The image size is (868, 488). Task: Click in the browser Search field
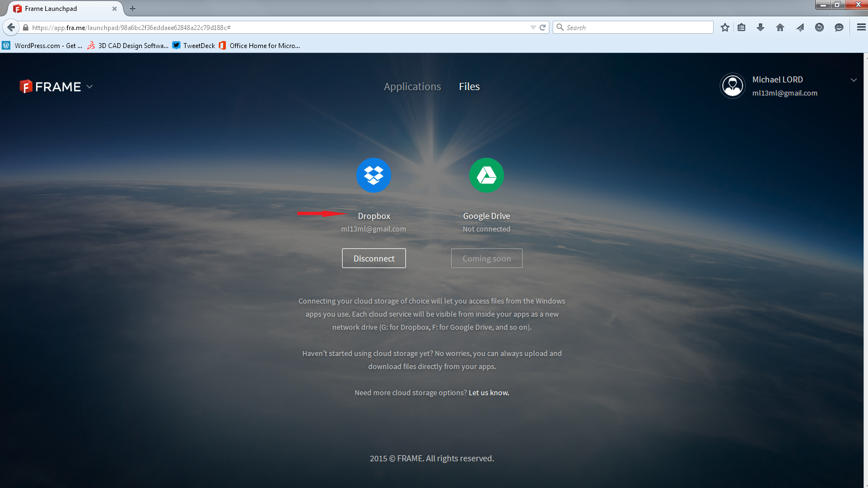pyautogui.click(x=636, y=27)
